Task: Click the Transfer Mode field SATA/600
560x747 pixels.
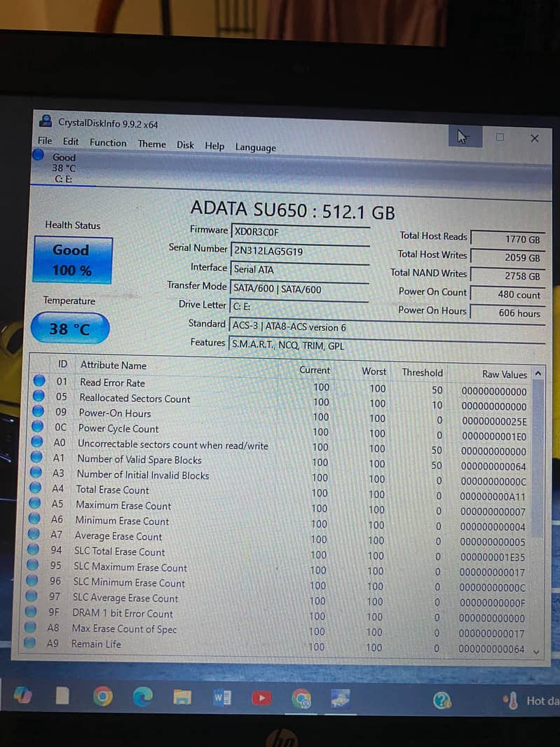Action: click(299, 288)
